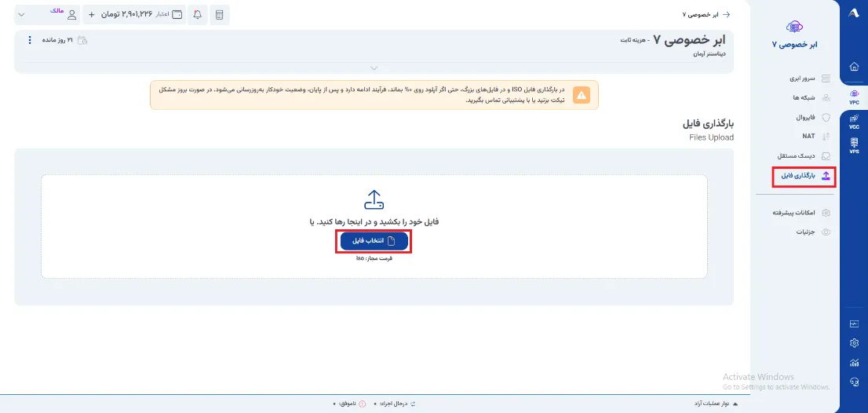The image size is (868, 413).
Task: Click the فرمت مجاز: iso note
Action: 374,258
